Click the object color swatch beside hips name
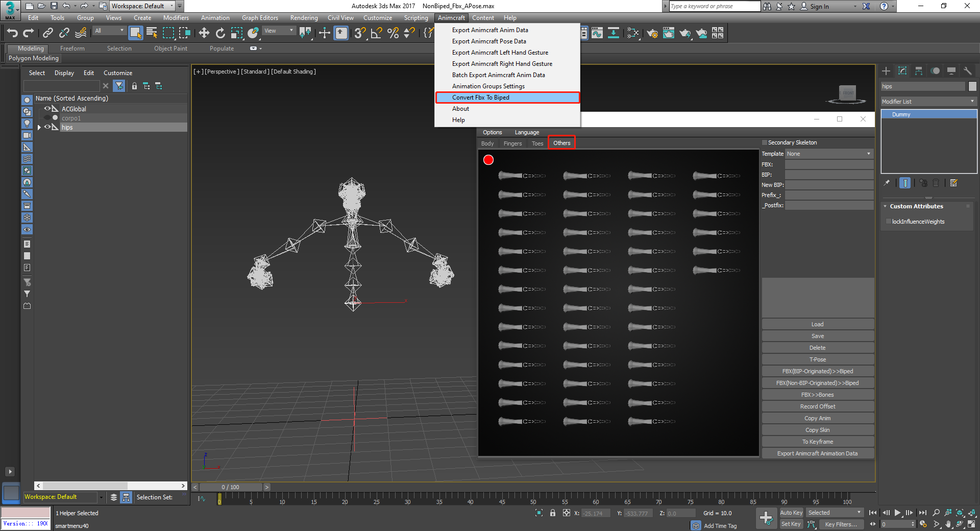 coord(972,86)
